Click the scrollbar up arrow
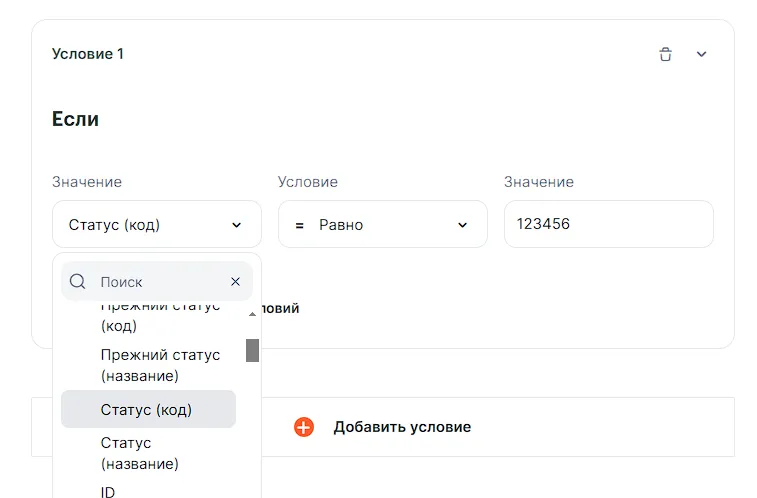Screen dimensions: 757x498 [252, 315]
